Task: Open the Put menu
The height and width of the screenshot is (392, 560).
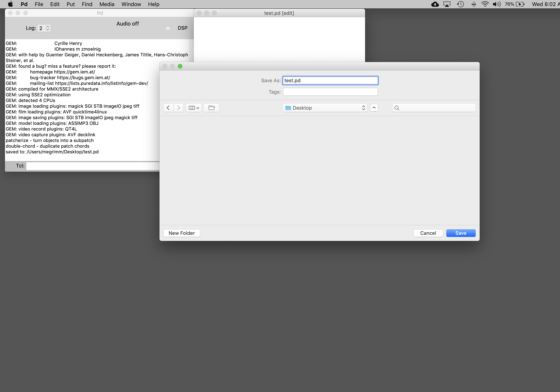Action: pyautogui.click(x=70, y=4)
